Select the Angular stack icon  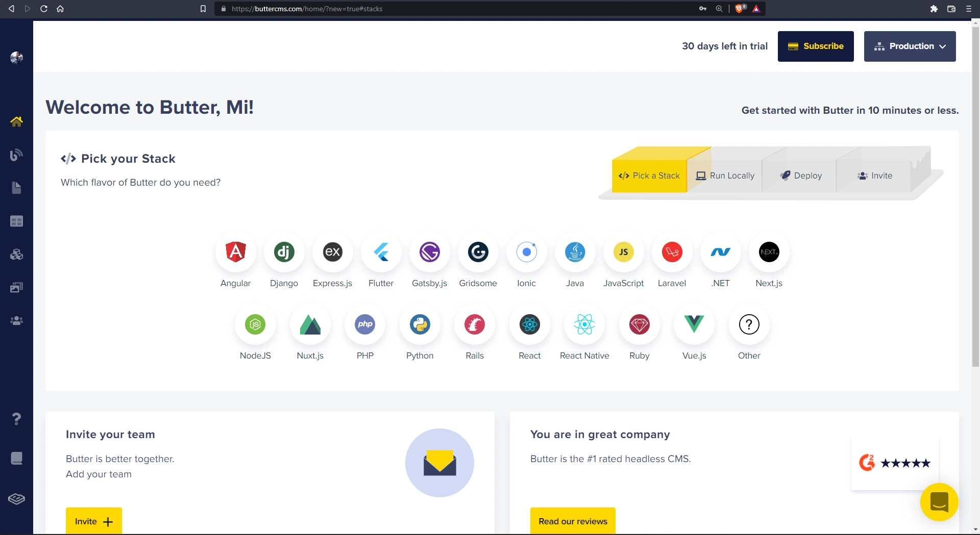tap(235, 251)
